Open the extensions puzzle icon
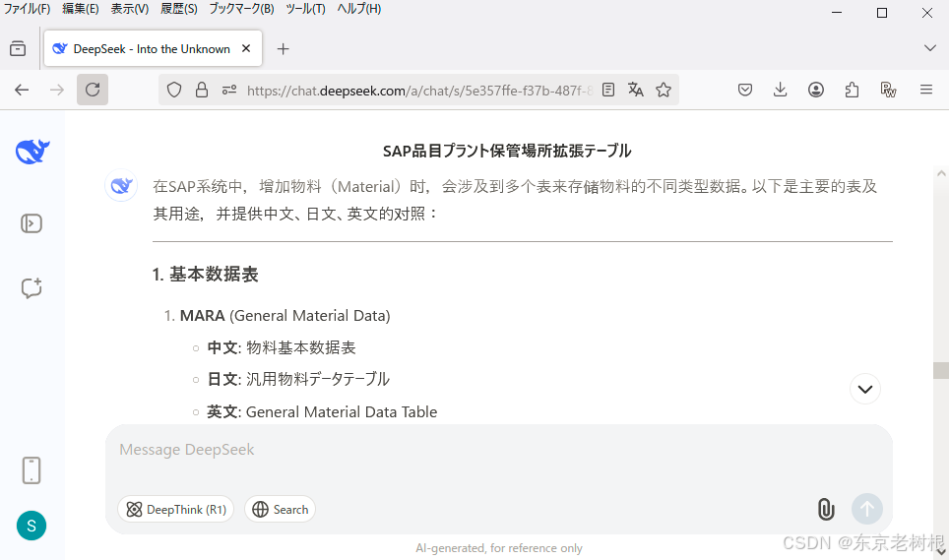Image resolution: width=949 pixels, height=560 pixels. pos(852,91)
